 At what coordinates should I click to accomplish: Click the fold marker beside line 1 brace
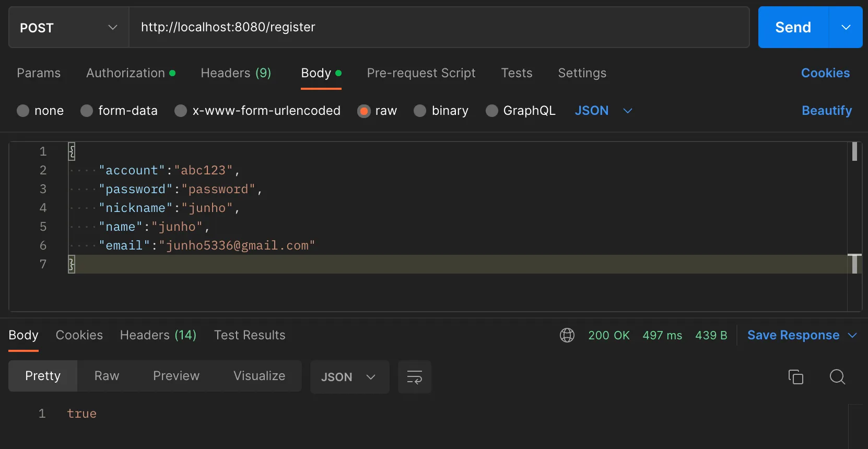[72, 151]
